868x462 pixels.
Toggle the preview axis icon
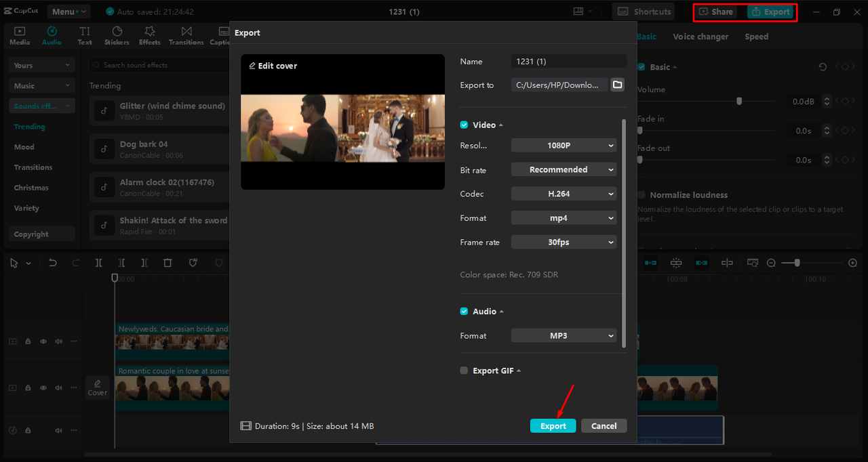click(727, 262)
